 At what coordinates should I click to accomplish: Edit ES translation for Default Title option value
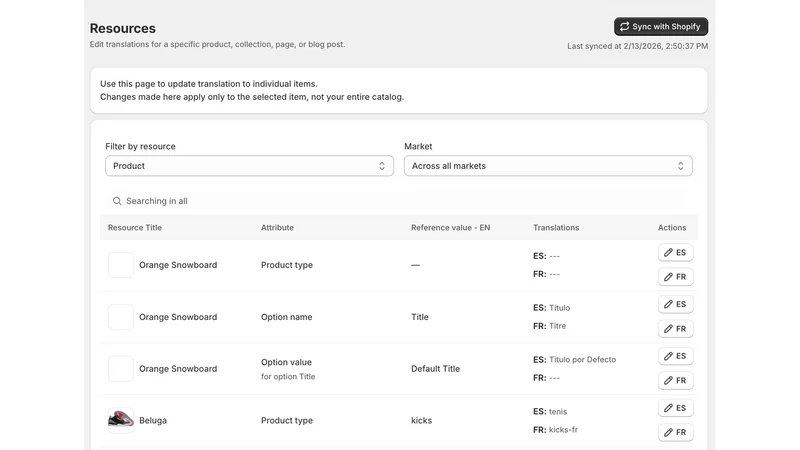[x=676, y=356]
